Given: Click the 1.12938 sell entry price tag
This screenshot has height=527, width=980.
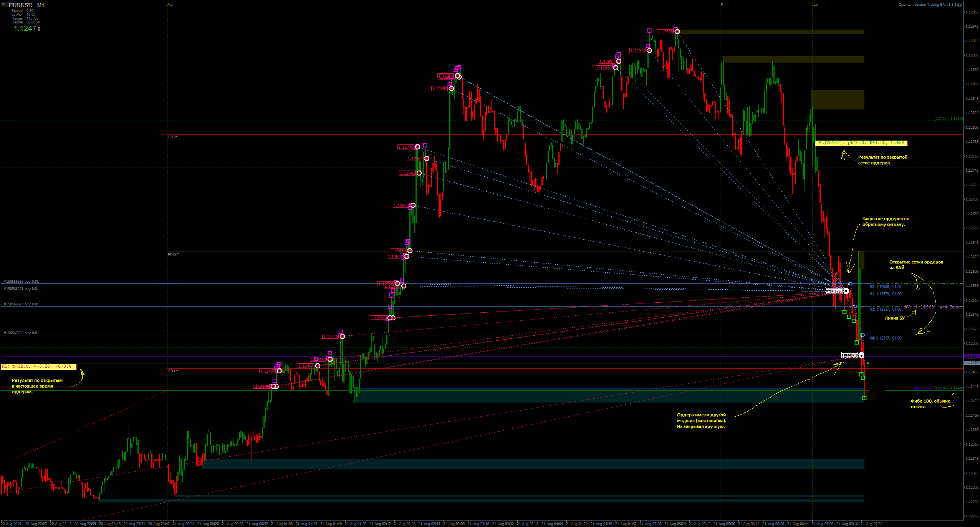Looking at the screenshot, I should 665,32.
